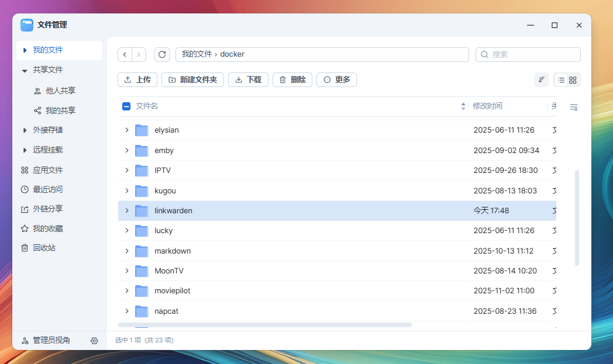Expand the lucky folder row

pos(127,230)
